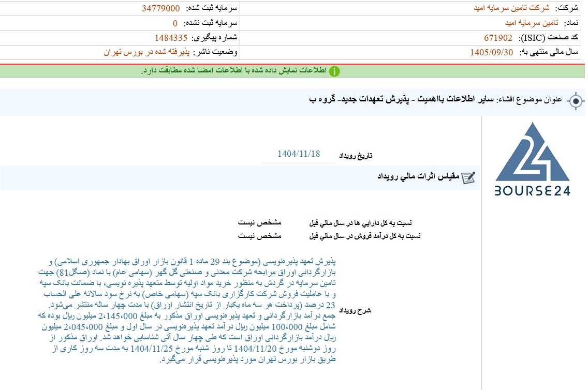Click the شرکت label in the header
Image resolution: width=588 pixels, height=390 pixels.
click(566, 8)
